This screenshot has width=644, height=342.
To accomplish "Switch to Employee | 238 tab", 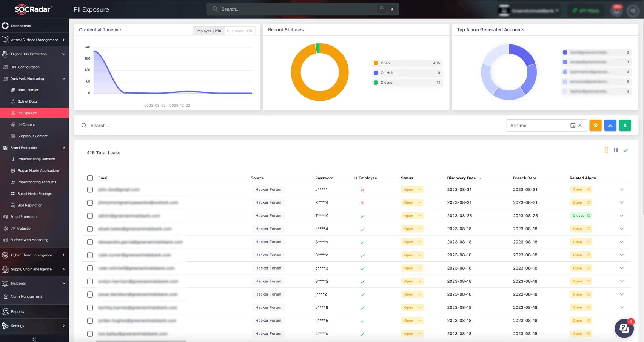I will 208,31.
